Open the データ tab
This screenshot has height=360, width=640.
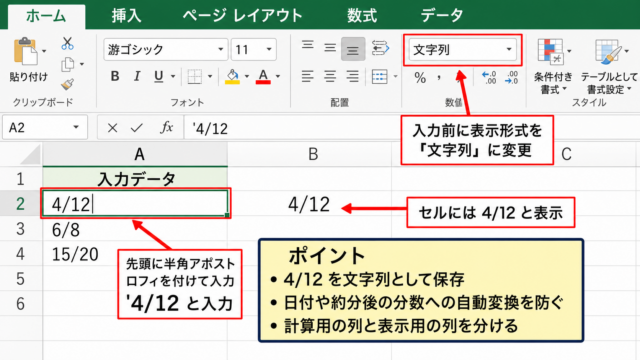coord(442,16)
